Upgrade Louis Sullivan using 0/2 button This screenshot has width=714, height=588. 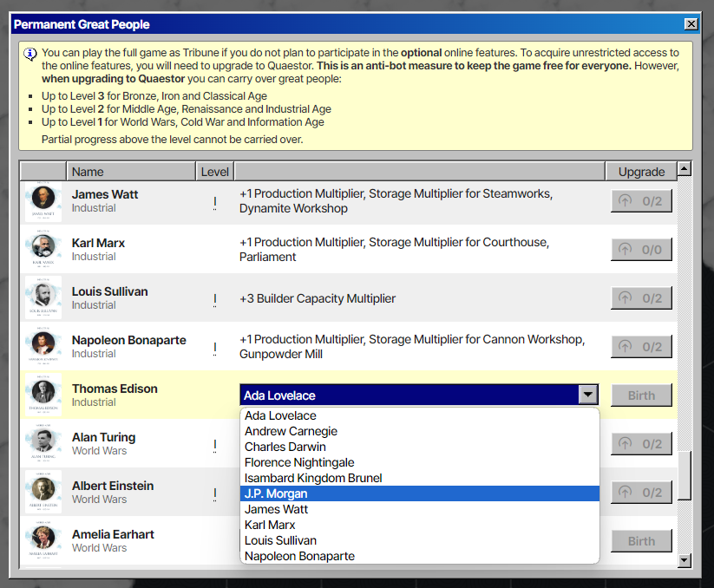[x=641, y=298]
